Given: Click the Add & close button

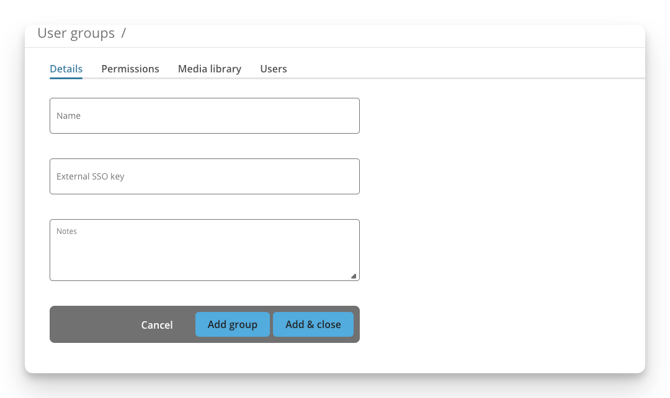Looking at the screenshot, I should [313, 324].
